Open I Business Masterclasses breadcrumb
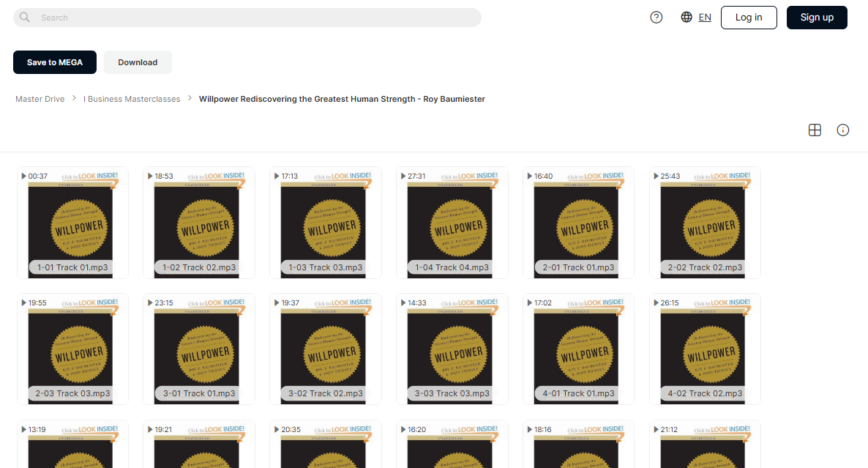 pos(132,99)
